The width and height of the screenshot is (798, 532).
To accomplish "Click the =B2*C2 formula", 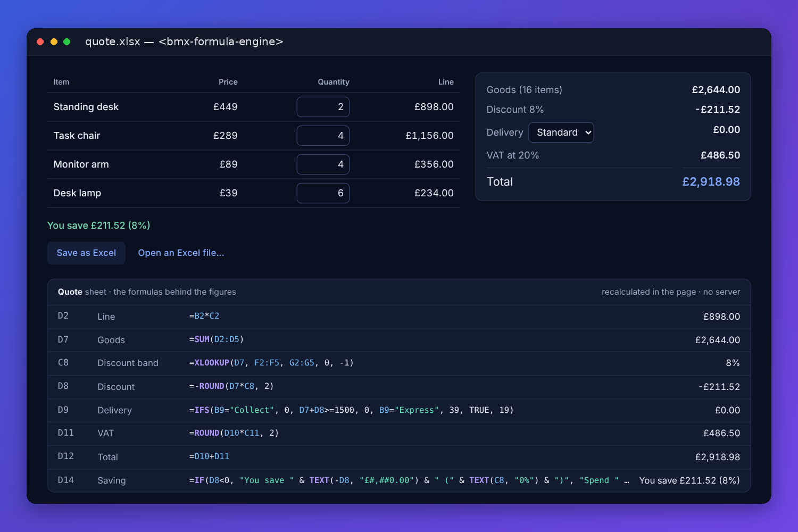I will [x=204, y=316].
